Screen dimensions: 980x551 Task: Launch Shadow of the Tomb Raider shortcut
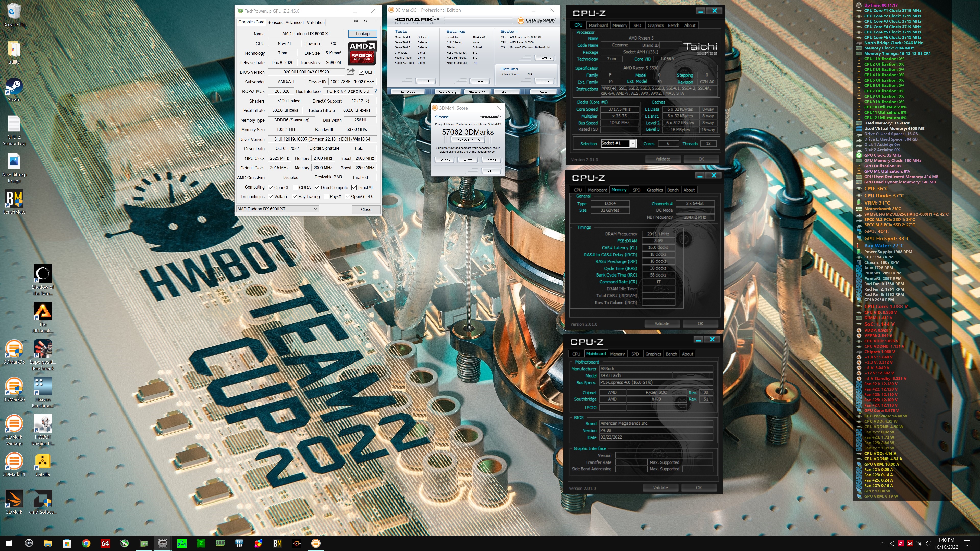click(x=43, y=280)
